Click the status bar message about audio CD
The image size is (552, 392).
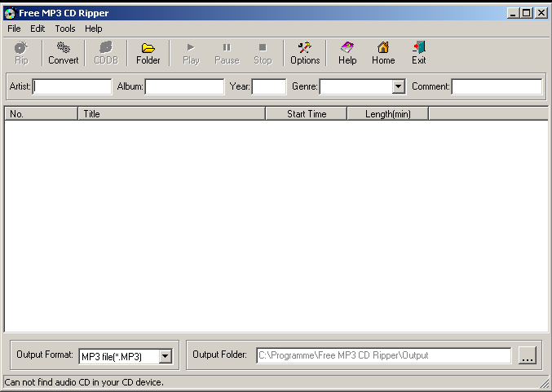[84, 382]
